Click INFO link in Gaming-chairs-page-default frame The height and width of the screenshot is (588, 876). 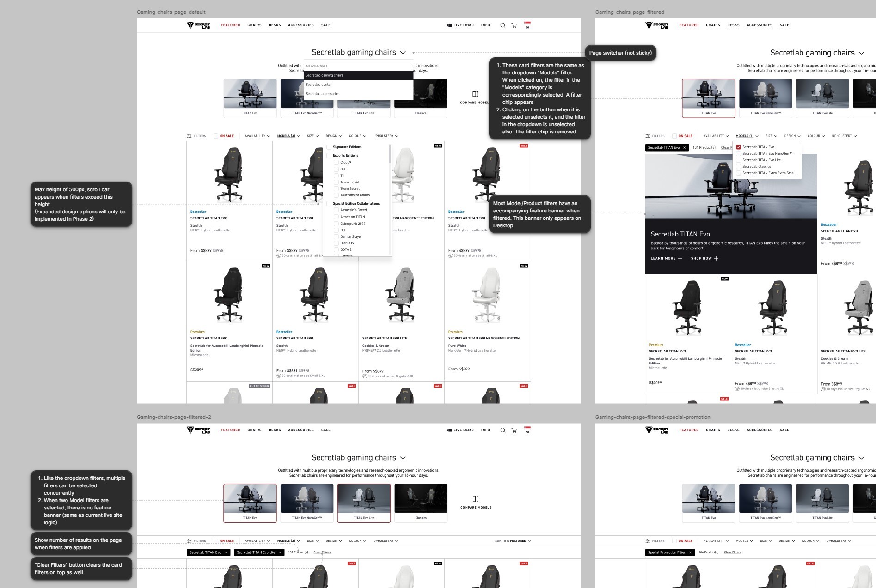point(485,25)
